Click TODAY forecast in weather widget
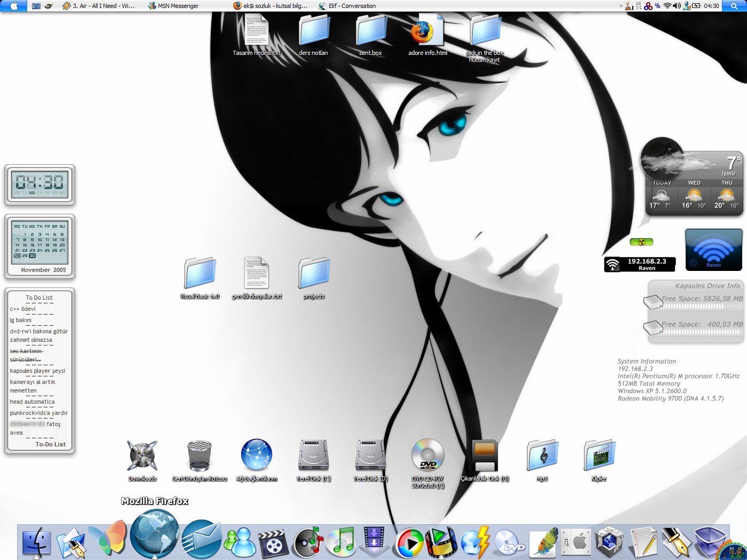 click(662, 196)
